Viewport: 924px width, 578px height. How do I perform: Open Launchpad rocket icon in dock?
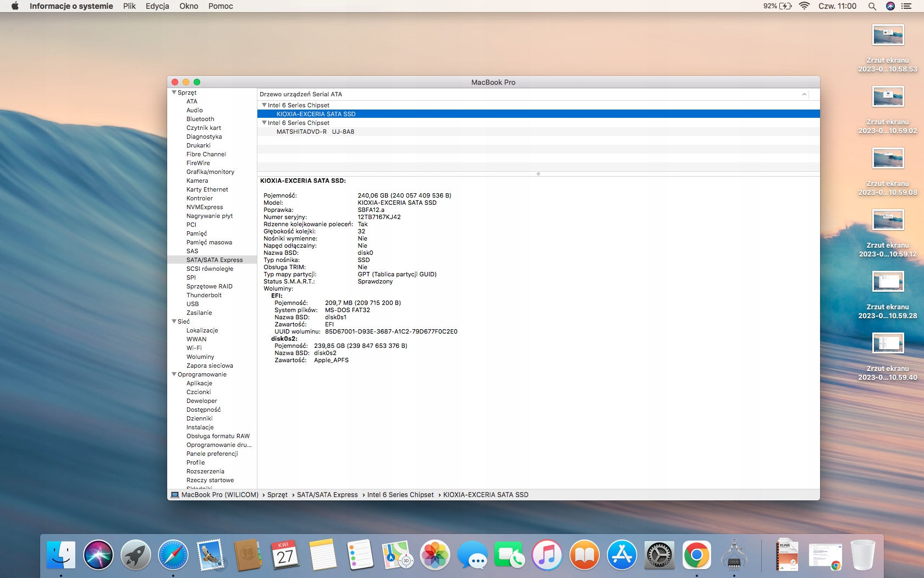click(136, 555)
